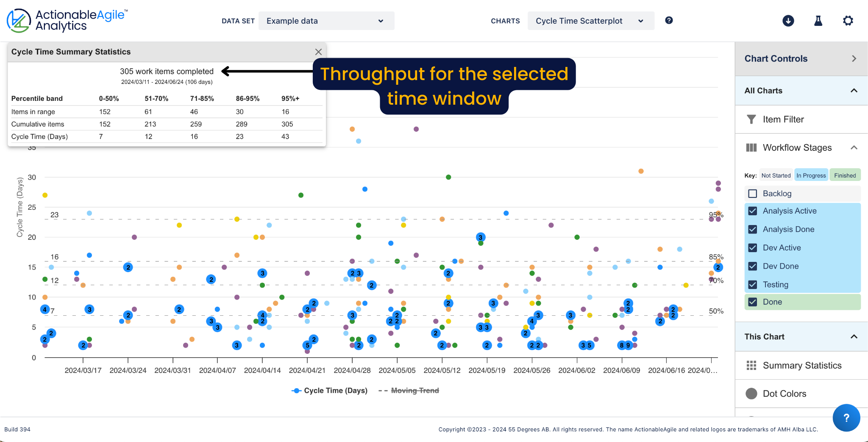Enable the Backlog workflow stage
This screenshot has height=442, width=868.
pyautogui.click(x=753, y=194)
